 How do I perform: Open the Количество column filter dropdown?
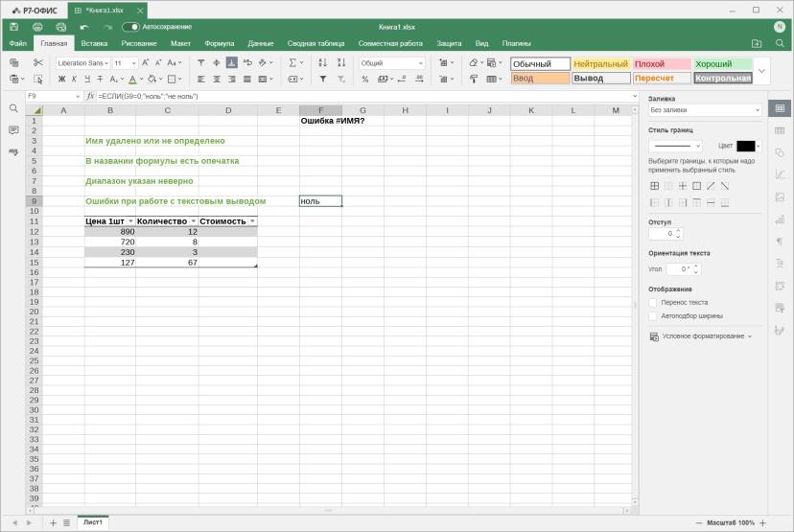click(194, 221)
